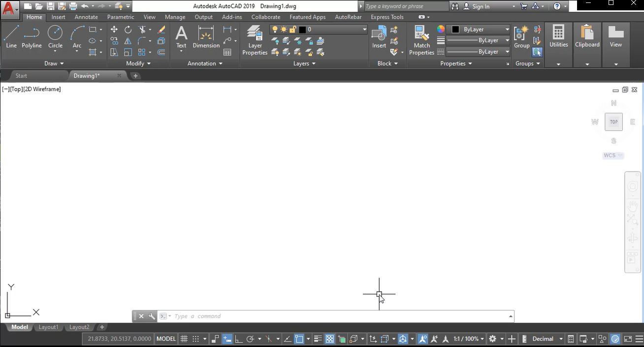The image size is (644, 347).
Task: Toggle drawing grid display in status bar
Action: 184,339
